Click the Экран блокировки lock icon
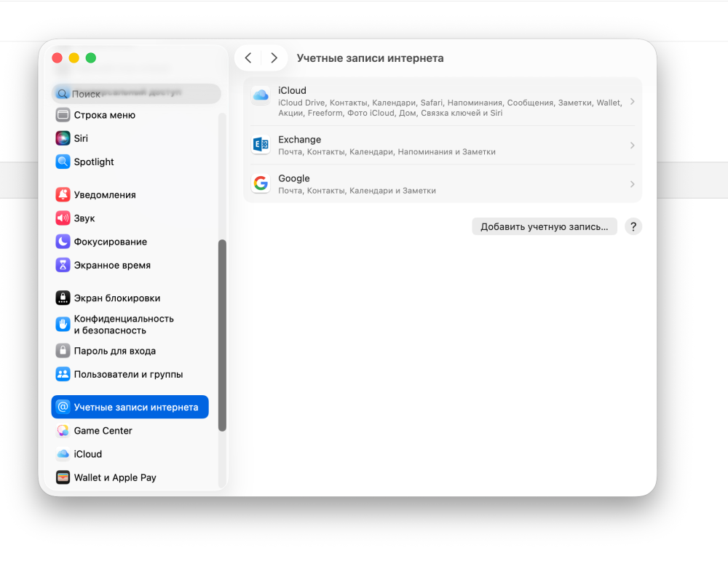The width and height of the screenshot is (728, 564). (63, 298)
